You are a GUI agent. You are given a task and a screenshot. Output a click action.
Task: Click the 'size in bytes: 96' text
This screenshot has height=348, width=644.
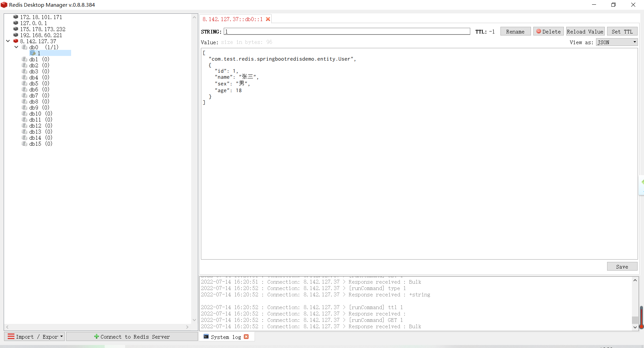(x=247, y=42)
